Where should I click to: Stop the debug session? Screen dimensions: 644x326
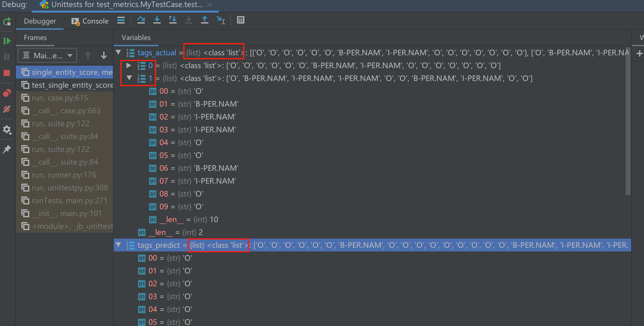click(7, 73)
